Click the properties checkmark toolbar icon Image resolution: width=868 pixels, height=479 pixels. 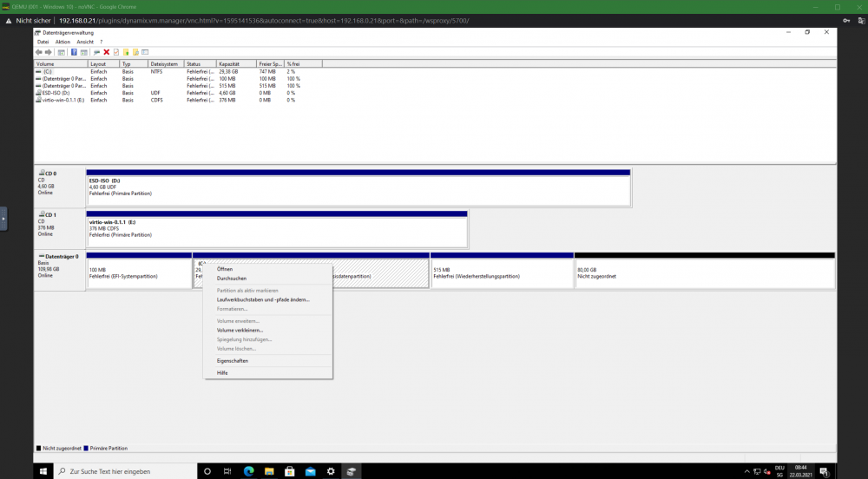[x=116, y=52]
